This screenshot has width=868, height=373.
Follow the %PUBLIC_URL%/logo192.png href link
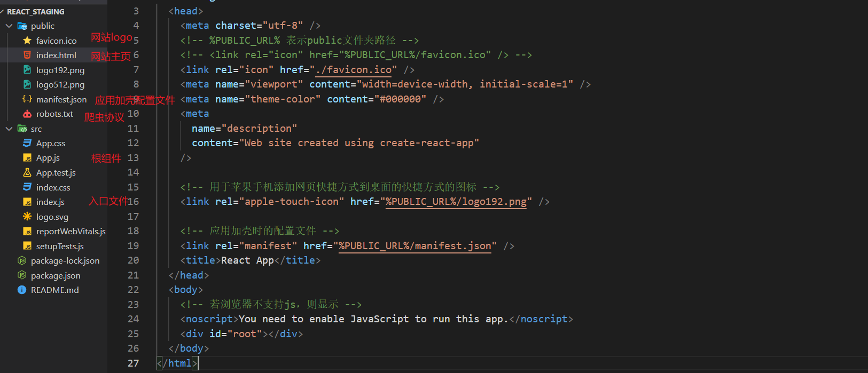[x=456, y=202]
